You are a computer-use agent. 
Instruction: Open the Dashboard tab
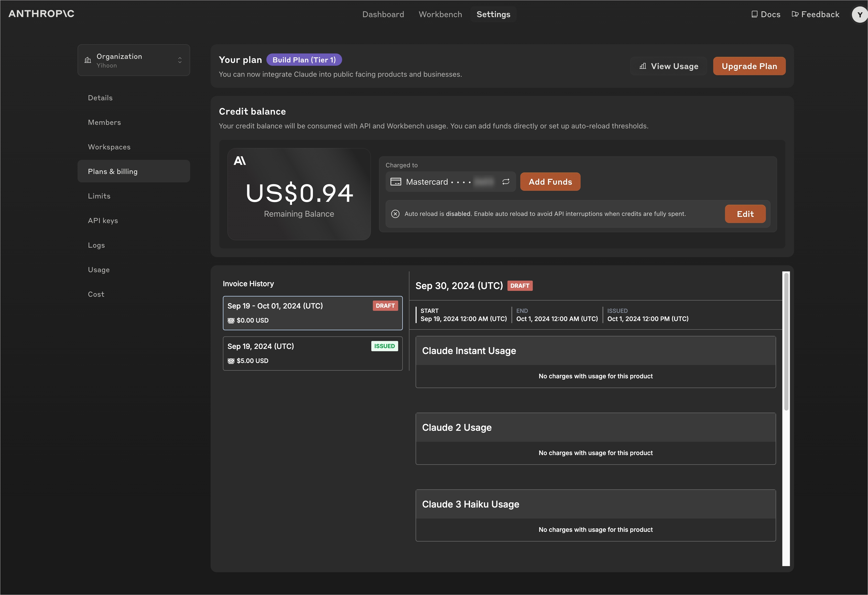point(383,14)
